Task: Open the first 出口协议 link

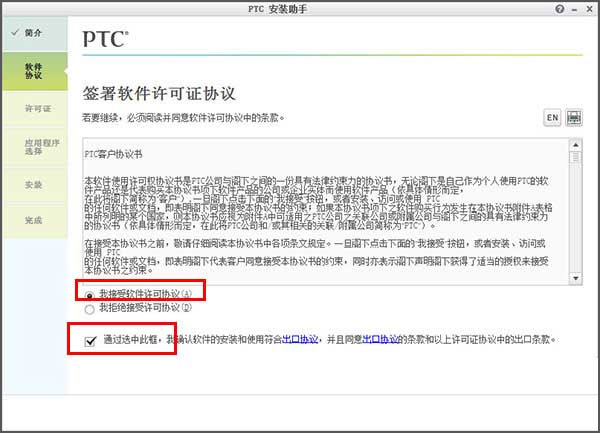Action: tap(300, 339)
